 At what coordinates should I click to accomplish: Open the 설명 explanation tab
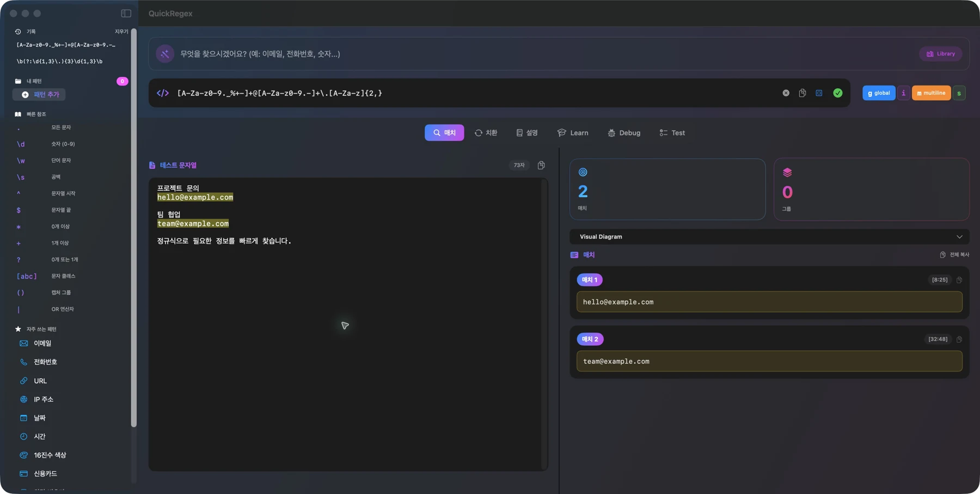click(527, 133)
